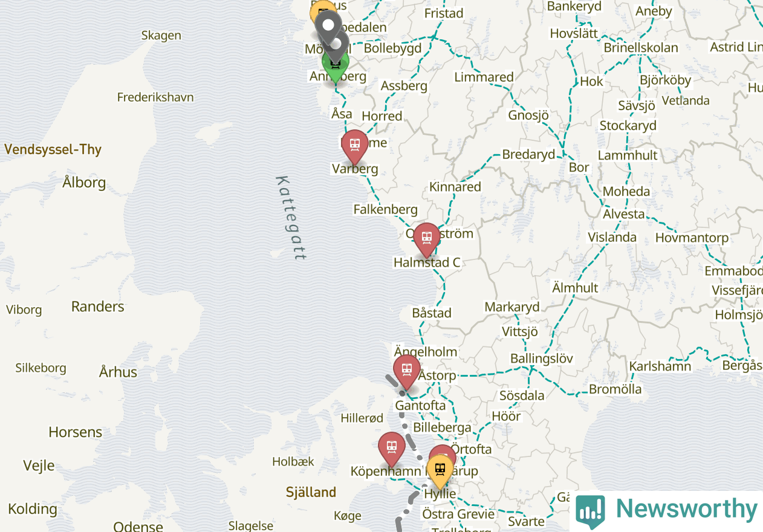Click the red train marker above Köpenhamn
763x532 pixels.
[x=392, y=449]
